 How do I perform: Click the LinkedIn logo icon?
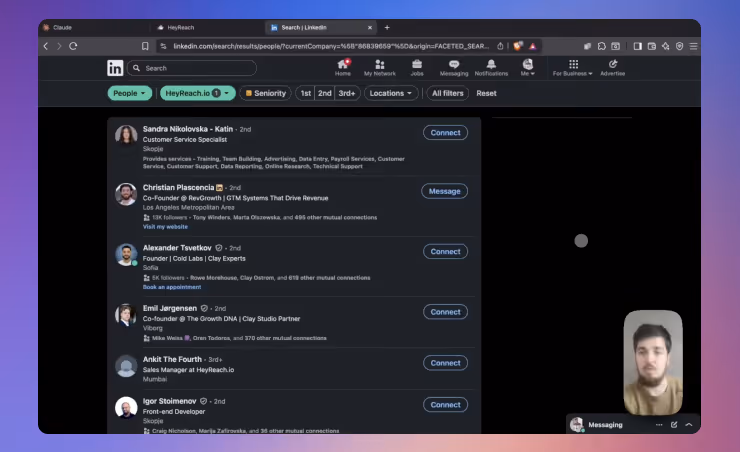click(115, 68)
